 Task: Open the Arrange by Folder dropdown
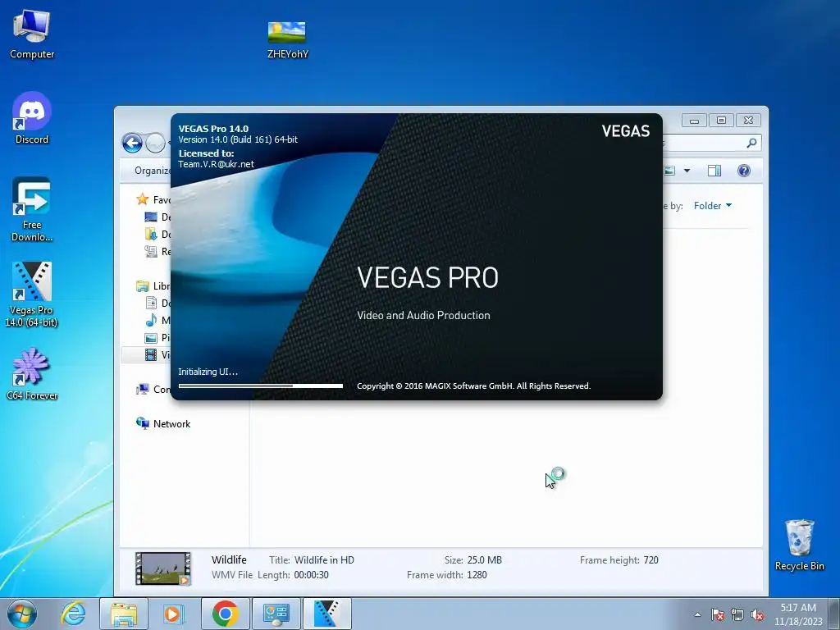[x=713, y=206]
